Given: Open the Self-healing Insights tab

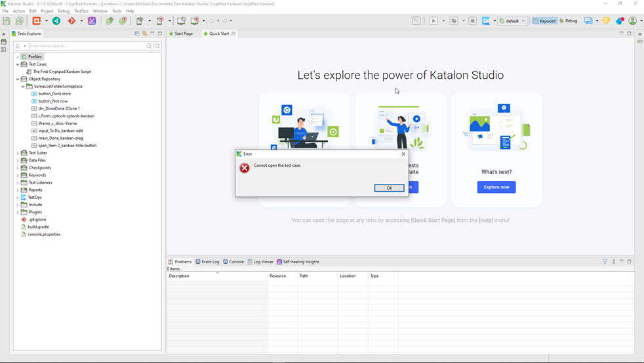Looking at the screenshot, I should (x=298, y=262).
